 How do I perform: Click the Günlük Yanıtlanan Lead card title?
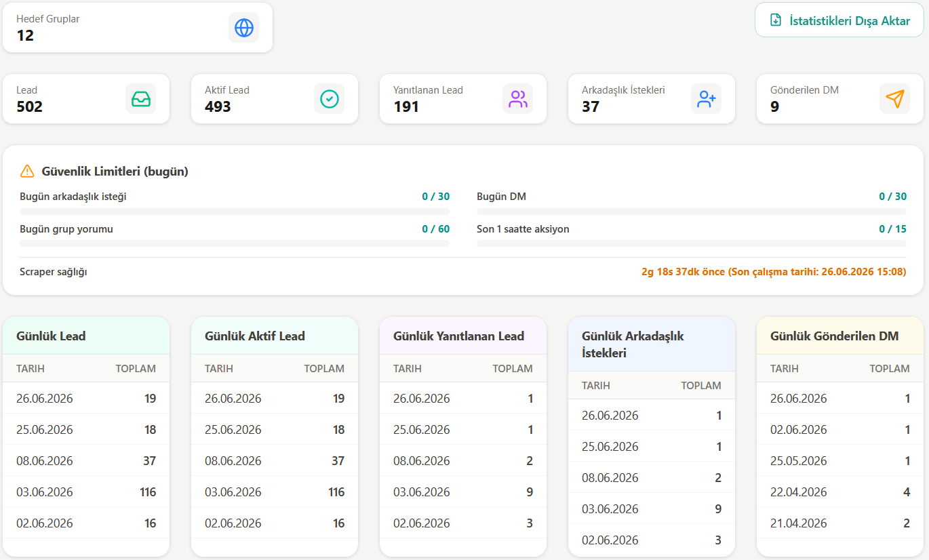459,336
